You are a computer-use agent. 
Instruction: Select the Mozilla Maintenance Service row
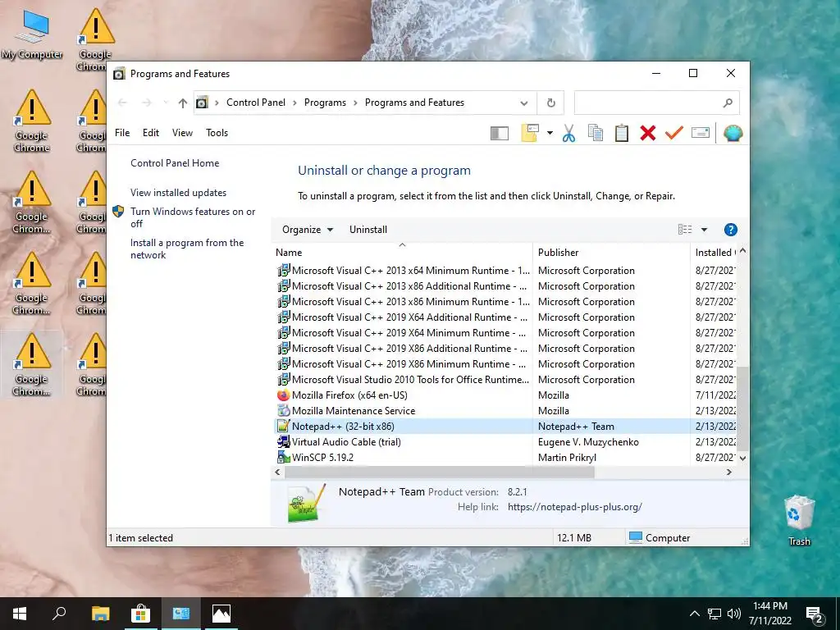point(506,411)
